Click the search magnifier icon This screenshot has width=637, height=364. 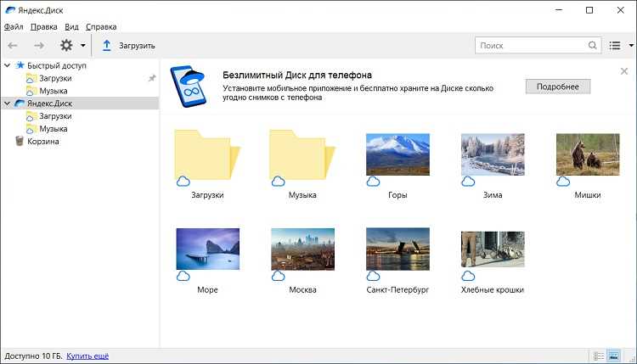tap(592, 45)
